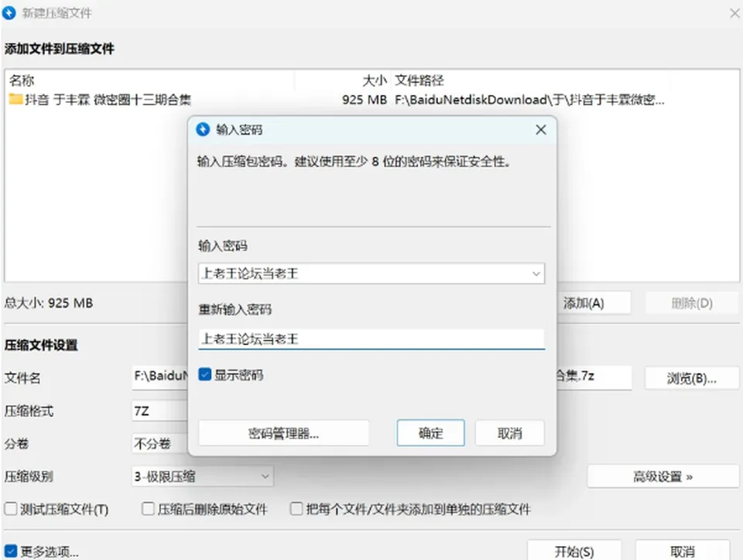The height and width of the screenshot is (560, 743).
Task: Open the 压缩格式 7Z dropdown
Action: click(x=160, y=411)
